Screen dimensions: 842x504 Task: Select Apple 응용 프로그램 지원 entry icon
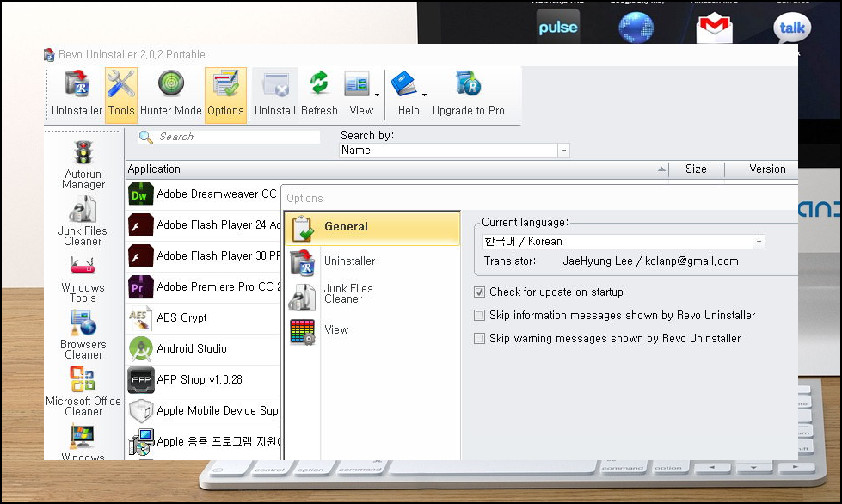pos(141,442)
